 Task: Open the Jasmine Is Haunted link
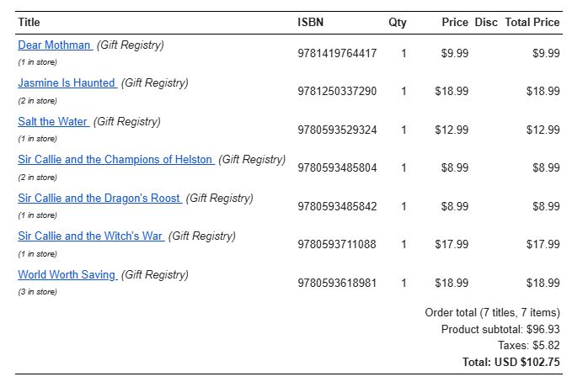coord(67,82)
